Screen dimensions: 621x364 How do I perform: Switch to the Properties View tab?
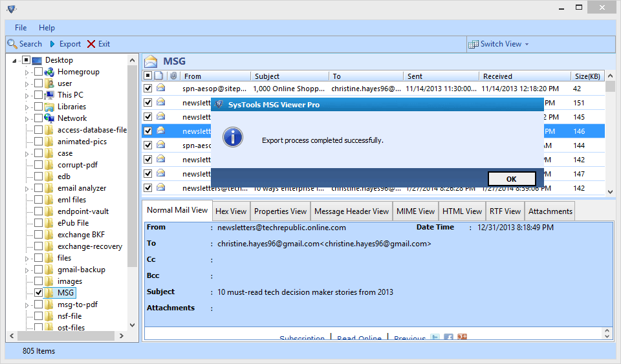click(x=280, y=211)
